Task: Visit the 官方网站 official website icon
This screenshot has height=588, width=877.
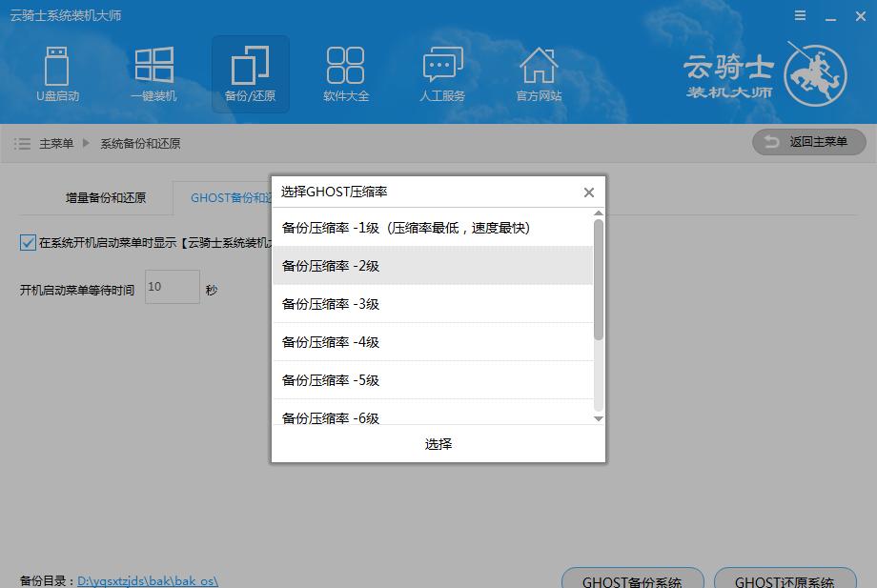Action: coord(539,74)
